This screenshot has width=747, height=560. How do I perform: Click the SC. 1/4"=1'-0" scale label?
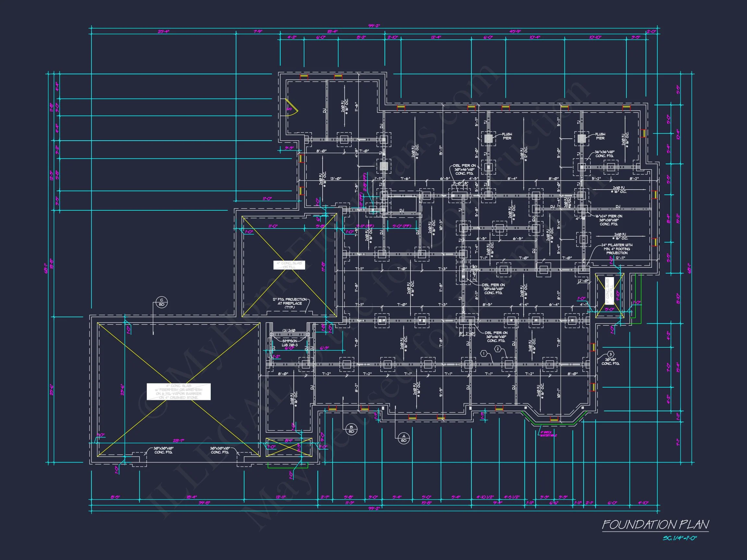(680, 538)
